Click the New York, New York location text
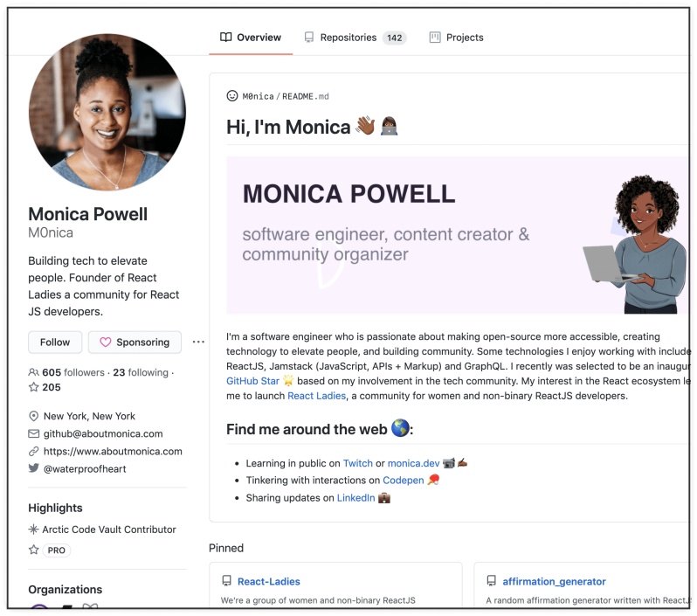The height and width of the screenshot is (616, 697). pos(89,416)
